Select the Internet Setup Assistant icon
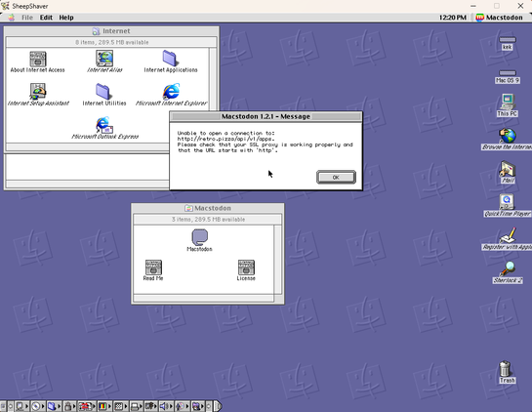532x412 pixels. coord(38,92)
